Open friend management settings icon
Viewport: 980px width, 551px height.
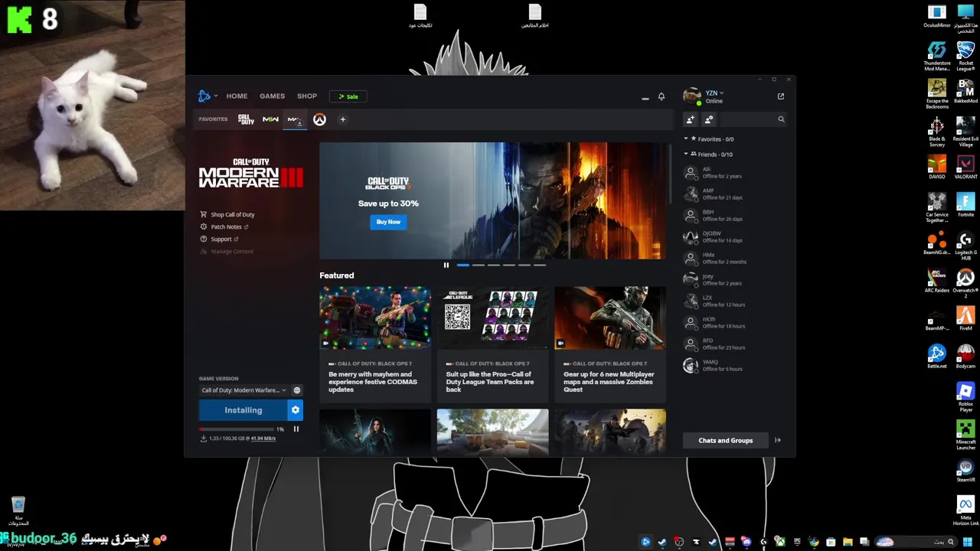(709, 119)
